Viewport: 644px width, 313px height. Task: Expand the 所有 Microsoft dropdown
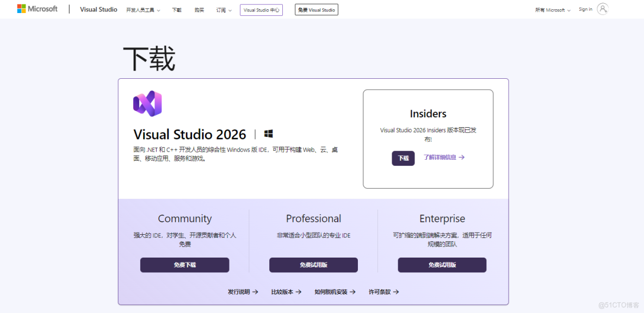click(x=552, y=9)
